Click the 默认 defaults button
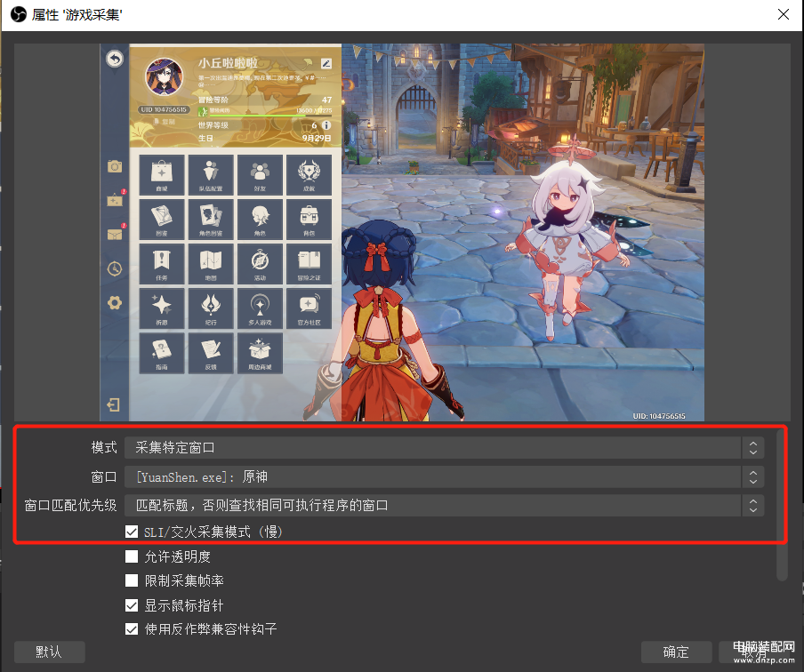804x672 pixels. click(x=49, y=652)
